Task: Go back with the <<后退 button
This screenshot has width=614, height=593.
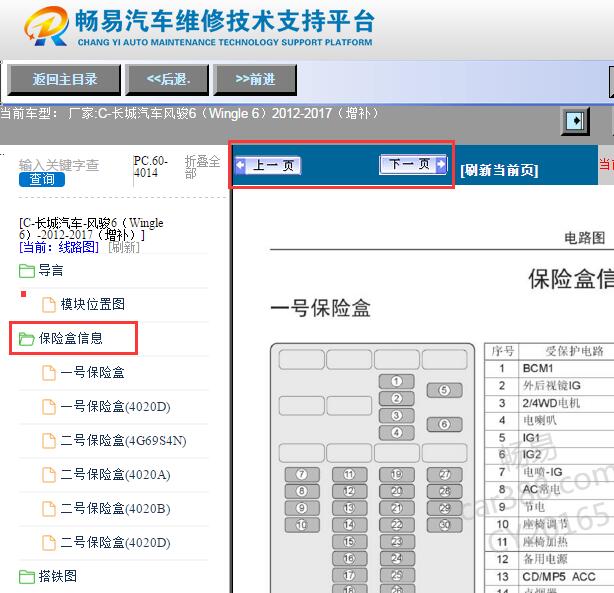Action: coord(167,80)
